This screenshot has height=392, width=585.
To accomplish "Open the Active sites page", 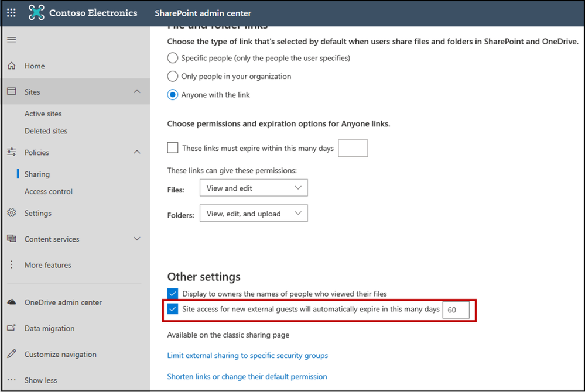I will 43,114.
